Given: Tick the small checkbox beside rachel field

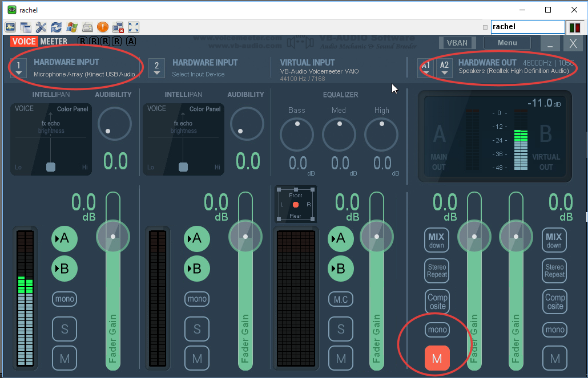Looking at the screenshot, I should click(485, 27).
